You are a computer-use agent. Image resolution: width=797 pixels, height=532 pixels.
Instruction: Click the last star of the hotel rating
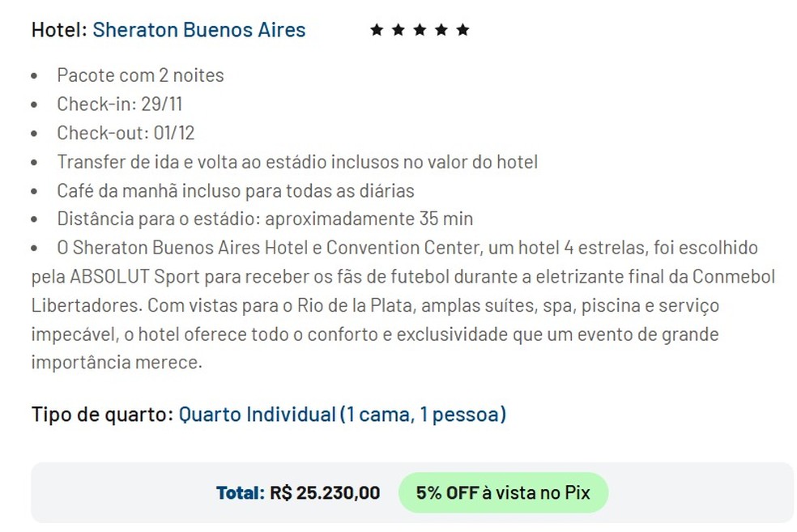(462, 30)
